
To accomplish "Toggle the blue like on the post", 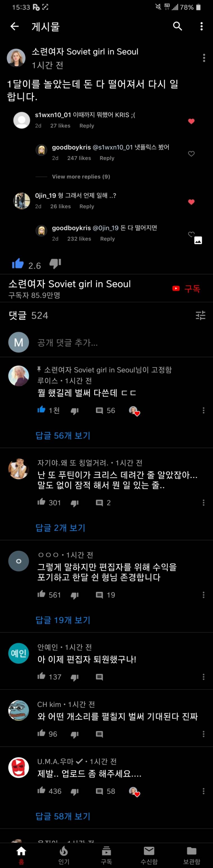I will [18, 264].
